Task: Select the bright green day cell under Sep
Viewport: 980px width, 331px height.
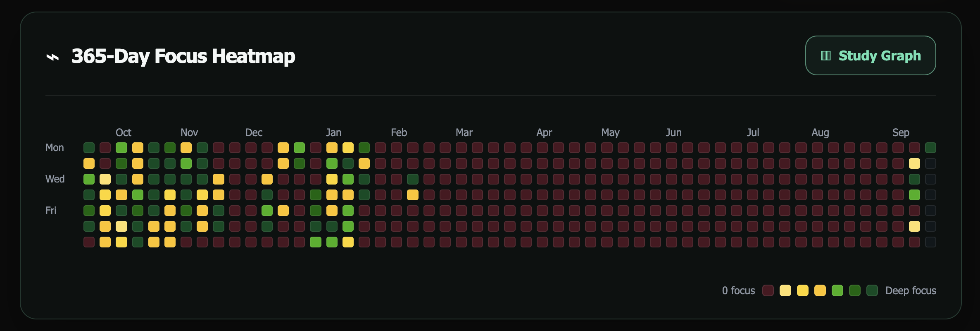Action: click(x=915, y=195)
